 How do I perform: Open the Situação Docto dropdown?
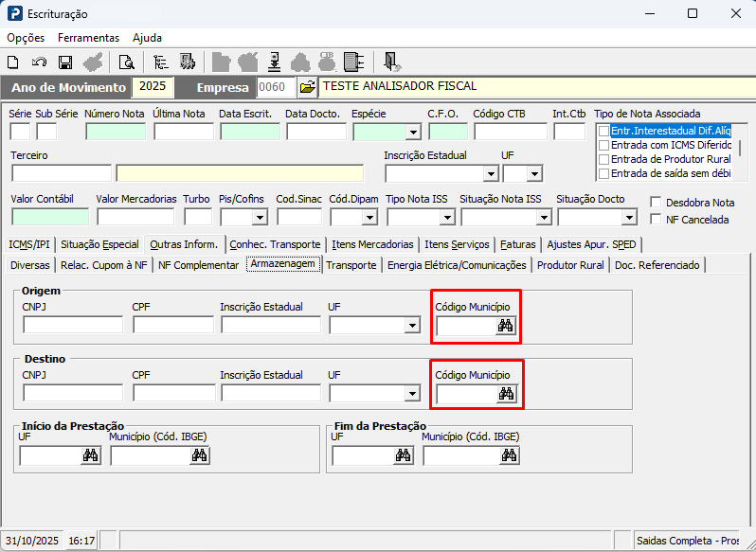click(x=629, y=218)
